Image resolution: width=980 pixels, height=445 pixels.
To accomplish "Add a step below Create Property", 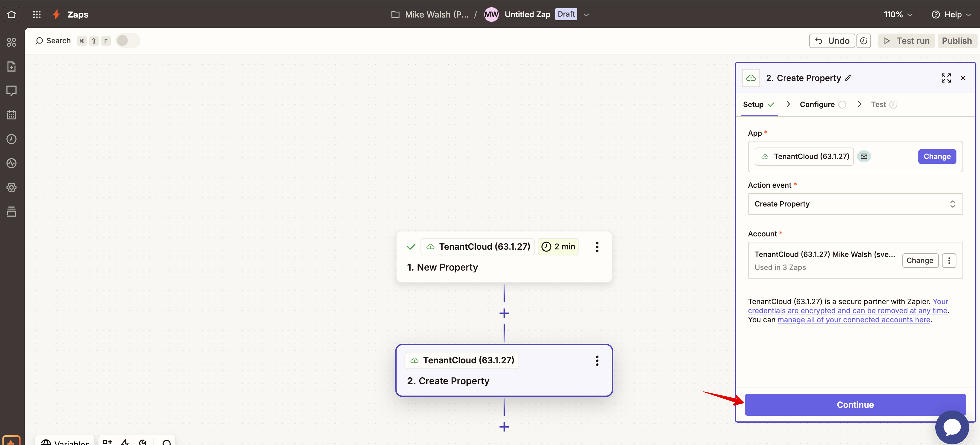I will (x=504, y=427).
